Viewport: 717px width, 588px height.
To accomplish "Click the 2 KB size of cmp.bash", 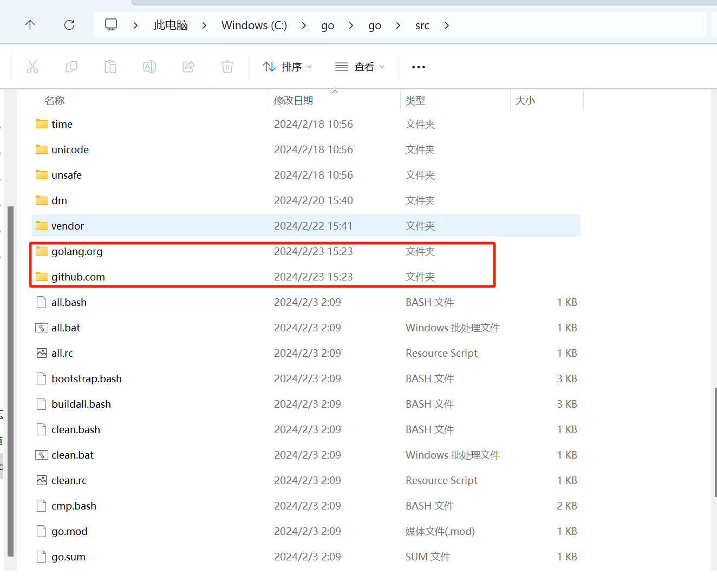I will (x=567, y=506).
